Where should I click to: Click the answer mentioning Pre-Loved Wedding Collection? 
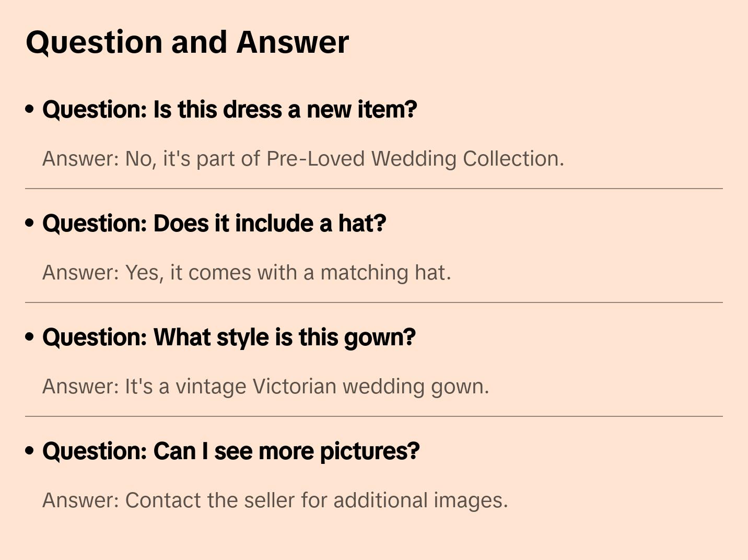tap(303, 159)
